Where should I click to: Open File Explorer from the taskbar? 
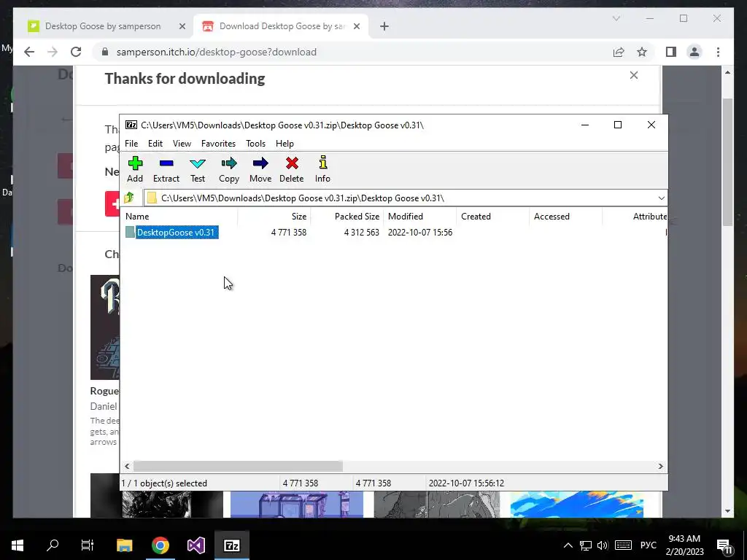(124, 545)
